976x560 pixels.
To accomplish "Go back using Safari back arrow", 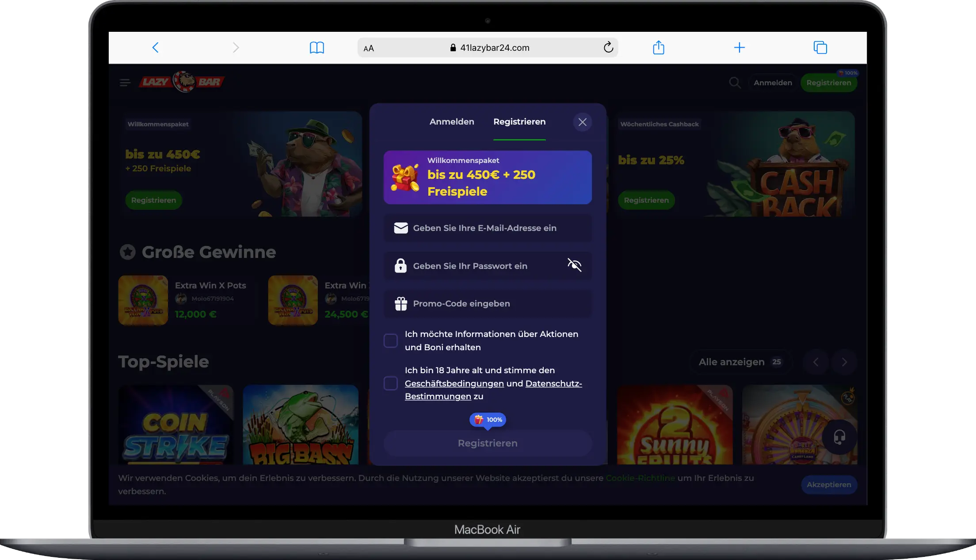I will click(x=155, y=48).
